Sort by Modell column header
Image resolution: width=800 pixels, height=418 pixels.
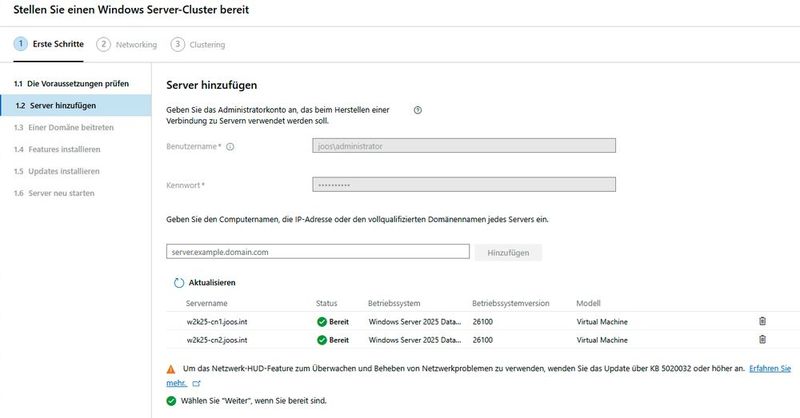tap(588, 303)
